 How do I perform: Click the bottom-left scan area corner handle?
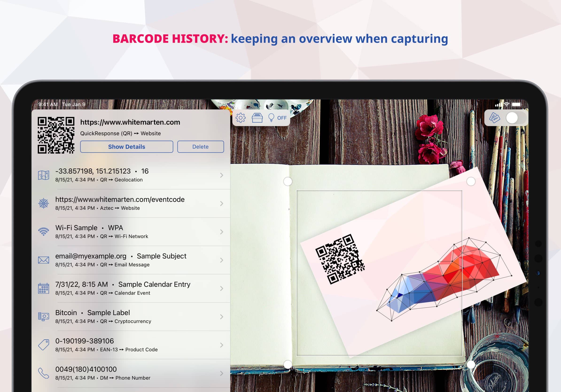(288, 365)
